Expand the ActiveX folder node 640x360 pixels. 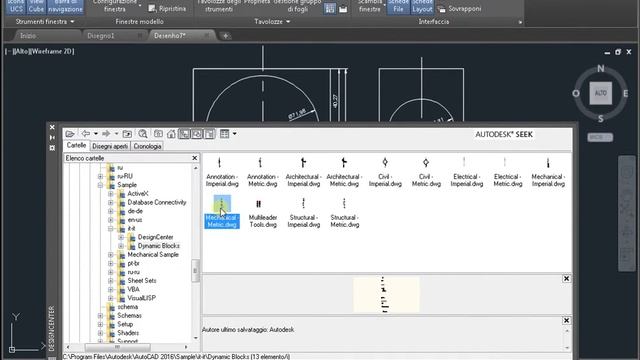(x=111, y=193)
